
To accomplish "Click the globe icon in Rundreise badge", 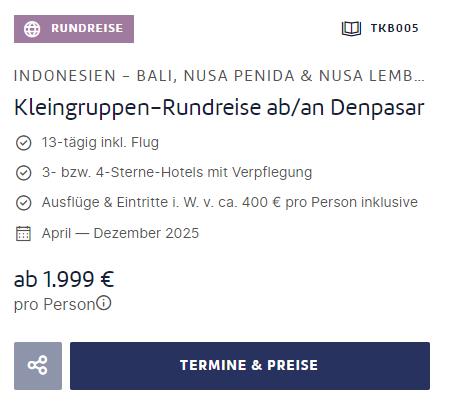I will [x=32, y=29].
